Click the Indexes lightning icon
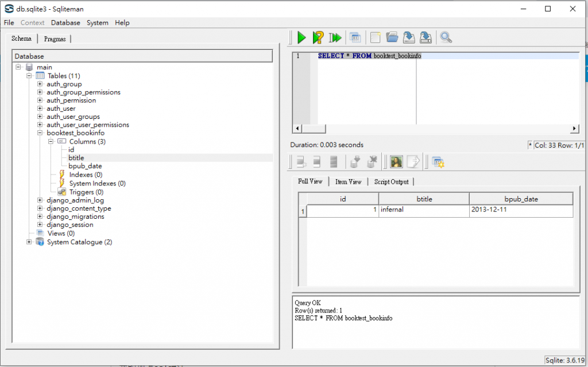Image resolution: width=588 pixels, height=367 pixels. (62, 175)
